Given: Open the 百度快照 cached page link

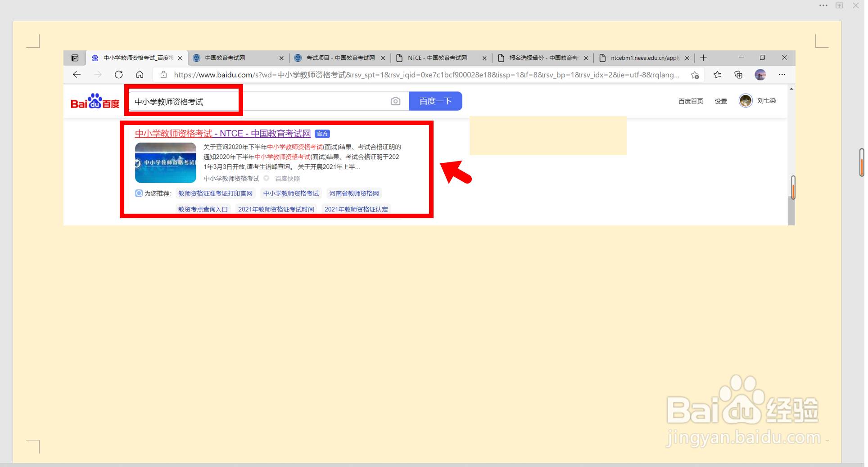Looking at the screenshot, I should [x=287, y=179].
